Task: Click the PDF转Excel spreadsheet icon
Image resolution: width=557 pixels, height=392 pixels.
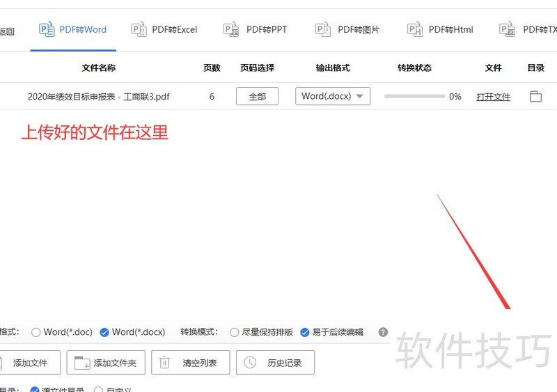Action: [139, 29]
